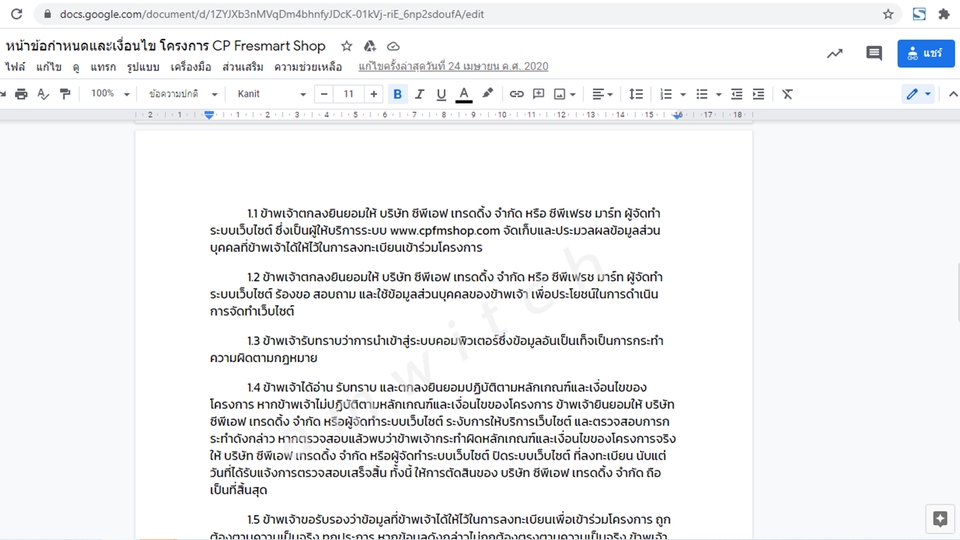Click the right indent marker on the ruler

[678, 115]
